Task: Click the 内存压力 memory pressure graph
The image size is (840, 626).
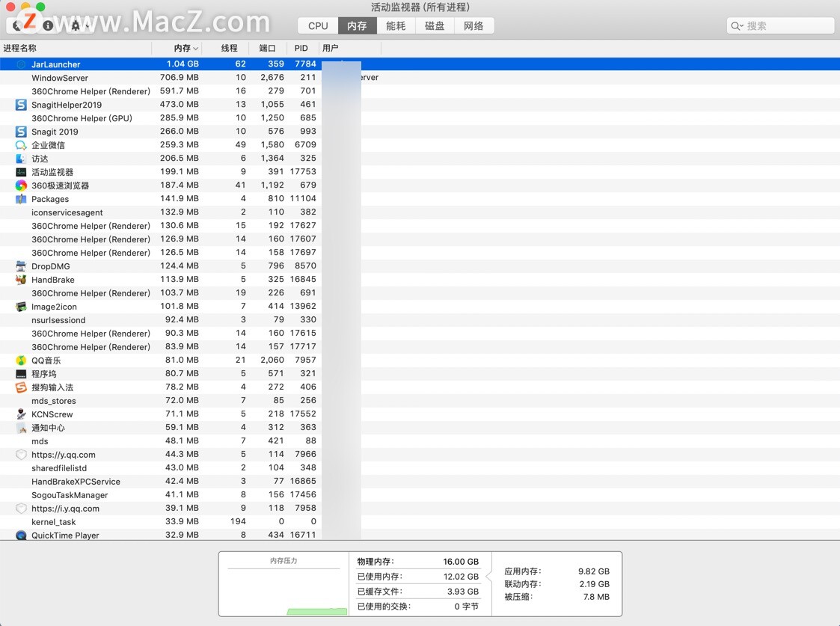Action: click(x=283, y=584)
